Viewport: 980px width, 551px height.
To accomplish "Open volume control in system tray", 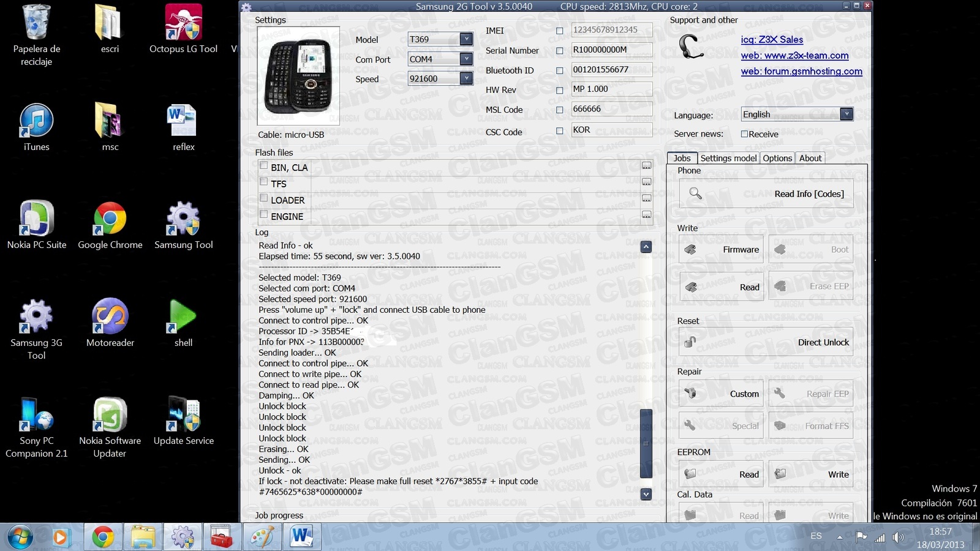I will (899, 538).
